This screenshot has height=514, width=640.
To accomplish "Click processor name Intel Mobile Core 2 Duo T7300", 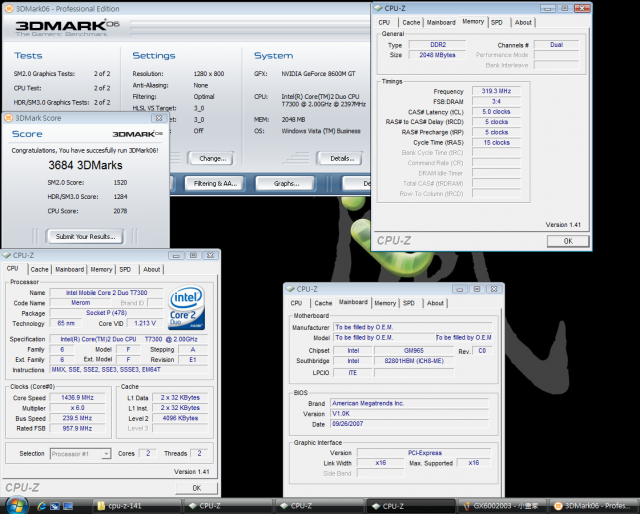I will (106, 293).
